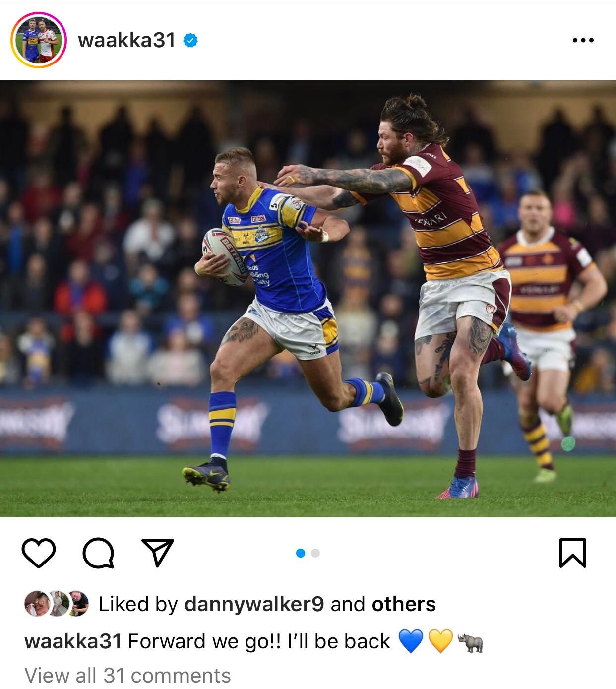Click the blue heart emoji in caption
This screenshot has height=689, width=616.
[411, 641]
